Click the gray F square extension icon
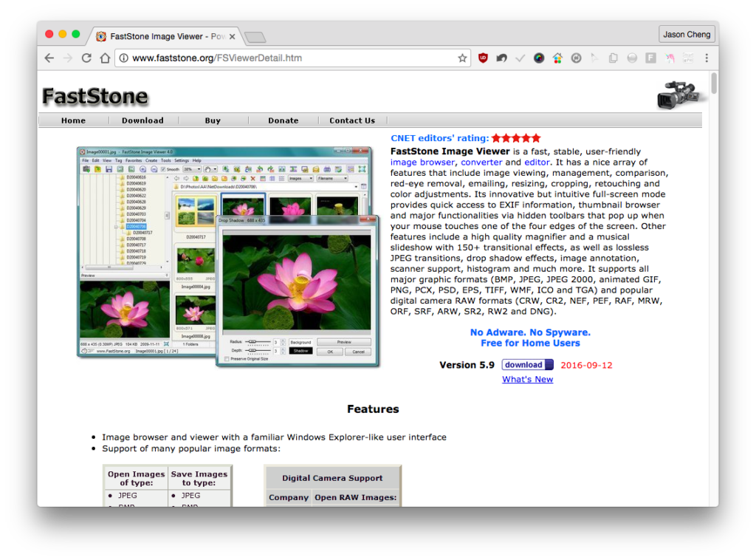The height and width of the screenshot is (560, 756). [x=651, y=58]
